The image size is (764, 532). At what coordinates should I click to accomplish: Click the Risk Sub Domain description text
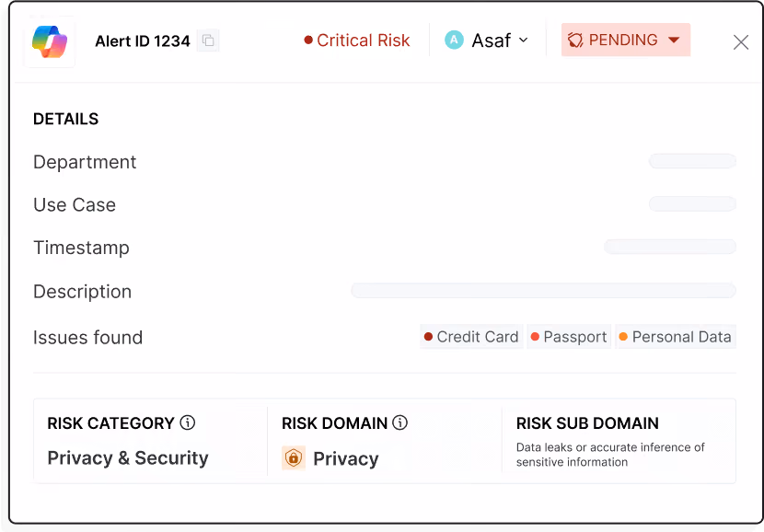[x=610, y=455]
